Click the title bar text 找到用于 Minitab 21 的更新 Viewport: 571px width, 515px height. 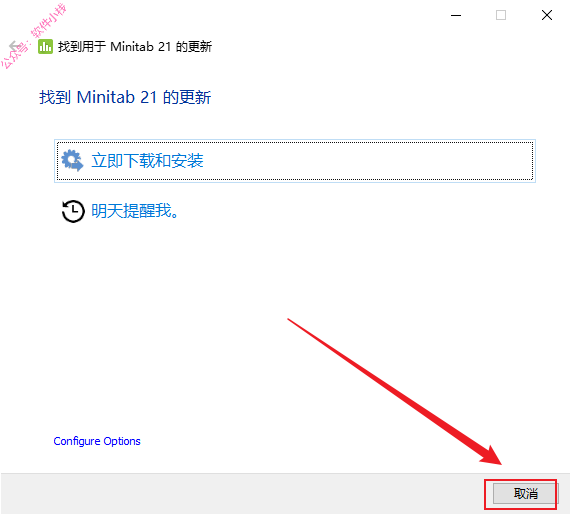pos(135,47)
